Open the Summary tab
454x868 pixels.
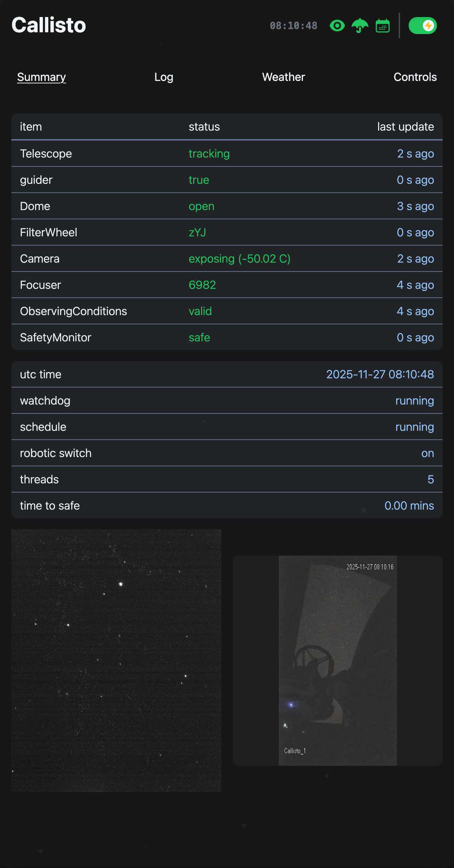click(41, 77)
